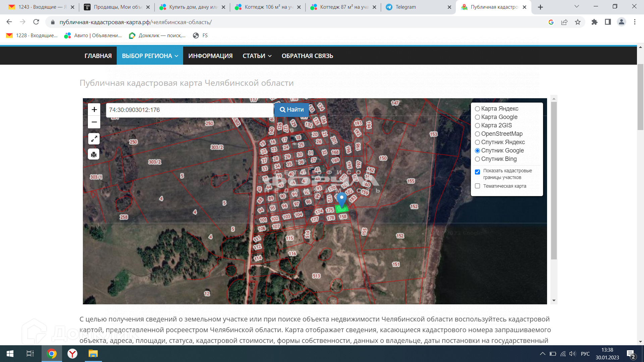Zoom out the cadastral map

tap(94, 122)
